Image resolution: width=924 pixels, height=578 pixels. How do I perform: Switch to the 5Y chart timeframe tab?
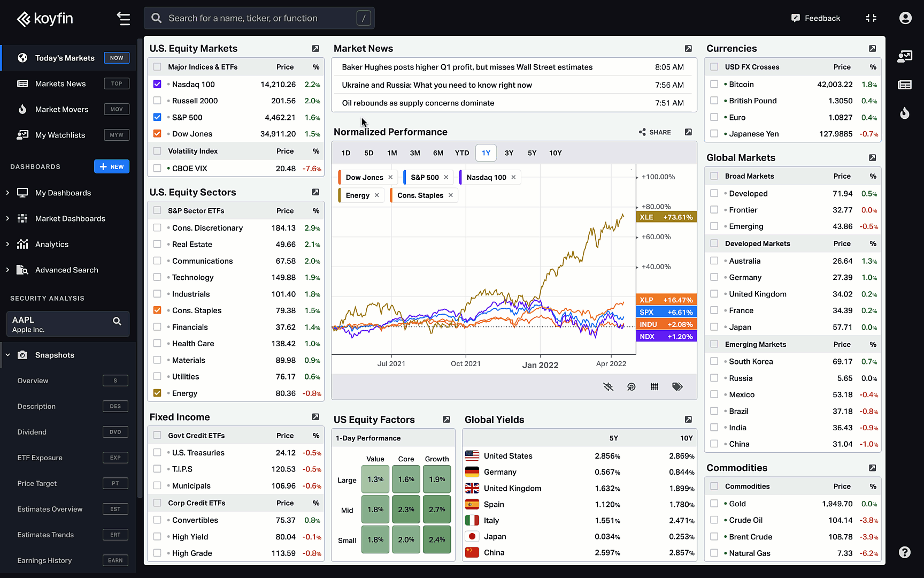532,153
